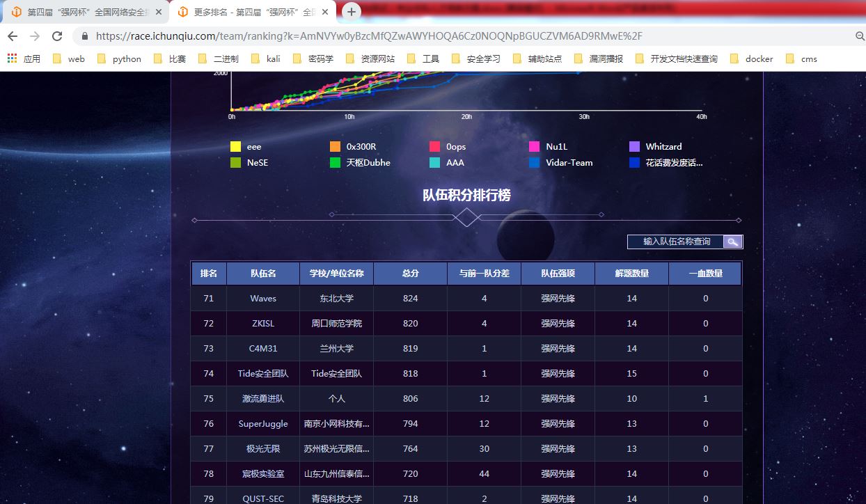Click the address bar URL
Image resolution: width=866 pixels, height=504 pixels.
(369, 36)
